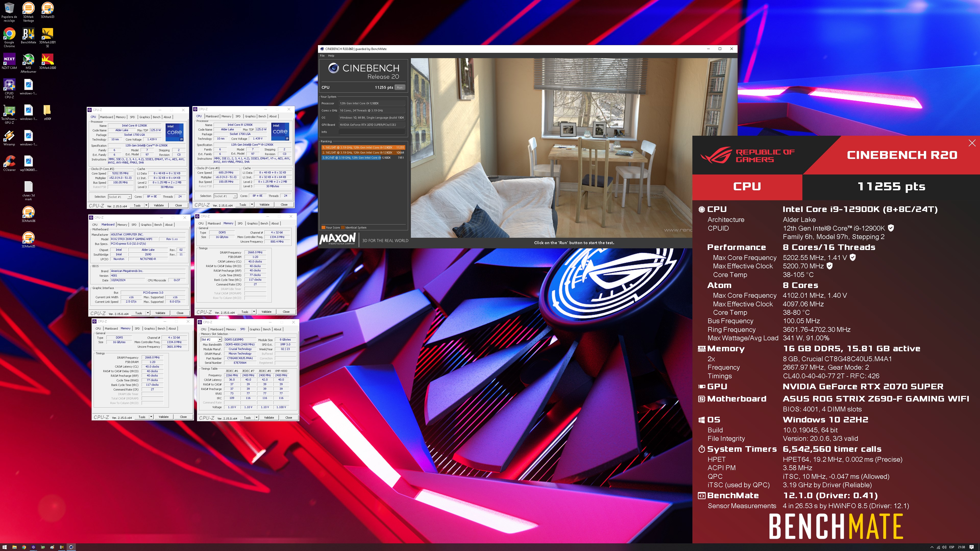
Task: Switch to Graphics tab in CPU-Z SPD window
Action: 255,329
